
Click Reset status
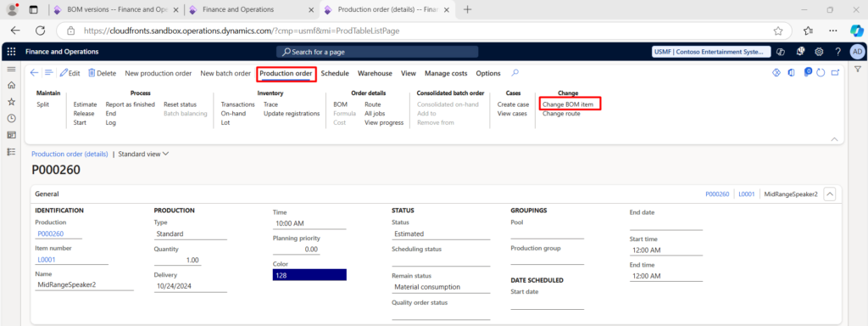180,104
